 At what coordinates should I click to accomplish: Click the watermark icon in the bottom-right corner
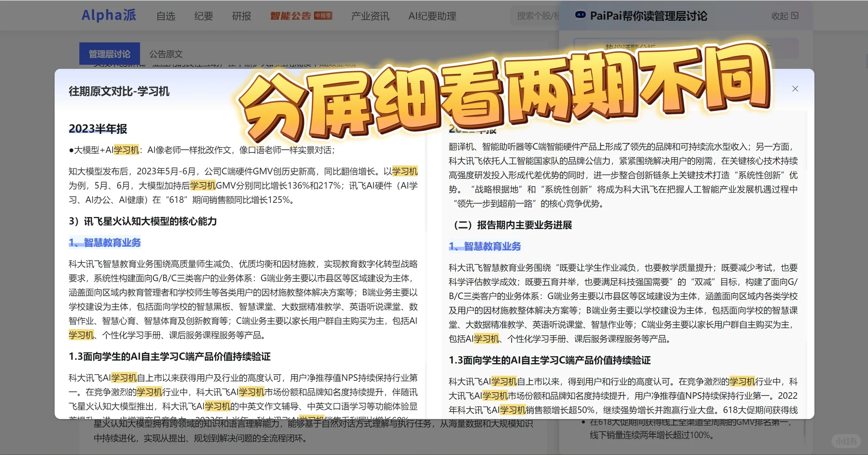[846, 441]
